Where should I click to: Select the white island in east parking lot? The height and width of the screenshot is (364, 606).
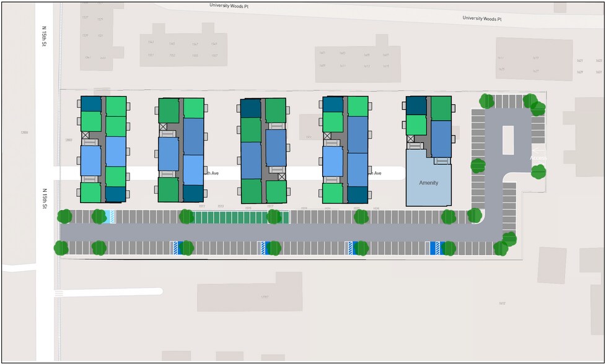[508, 139]
